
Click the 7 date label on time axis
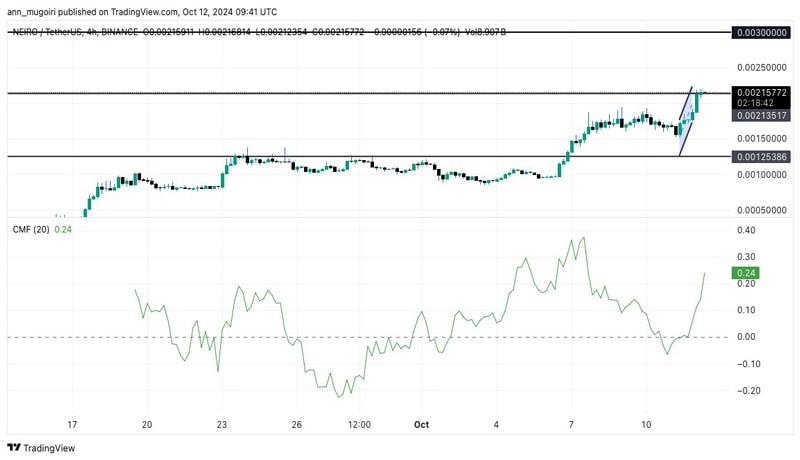572,424
